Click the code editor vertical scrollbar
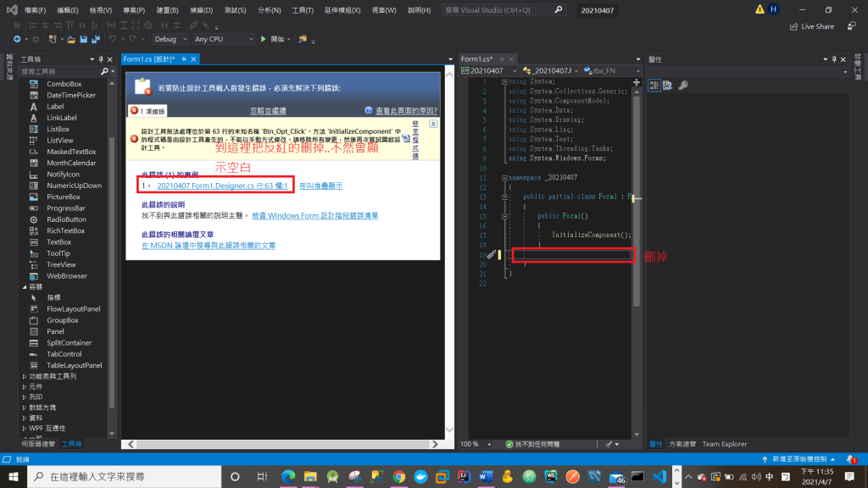 point(636,202)
